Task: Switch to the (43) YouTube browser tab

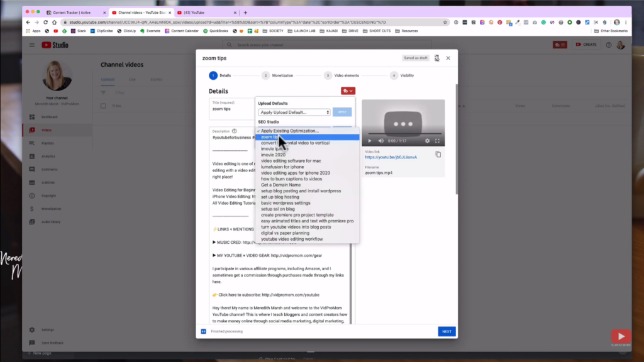Action: point(206,13)
